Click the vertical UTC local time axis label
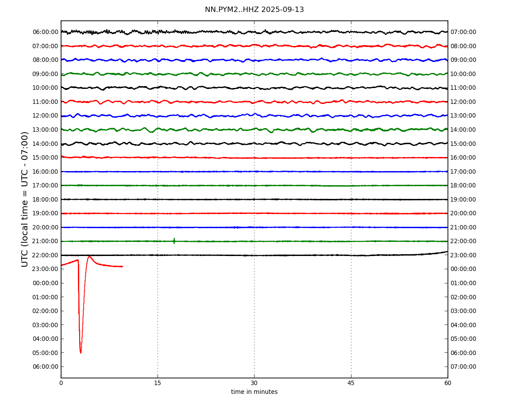 25,199
